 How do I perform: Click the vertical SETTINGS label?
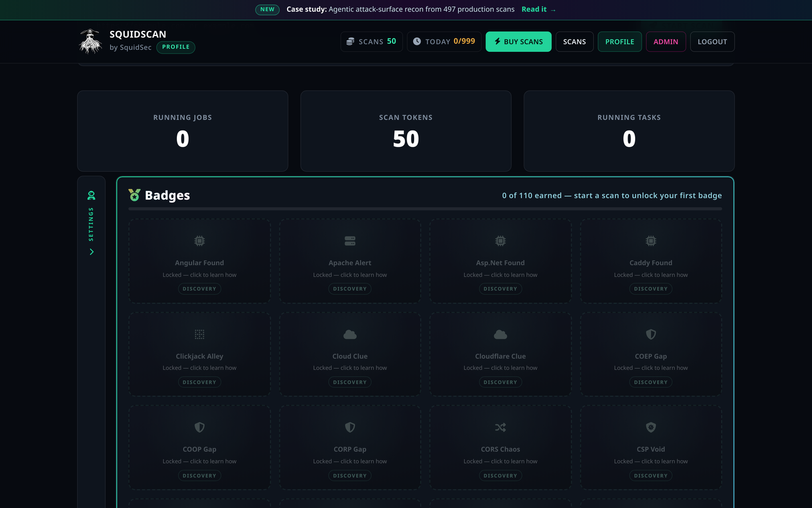click(x=91, y=224)
